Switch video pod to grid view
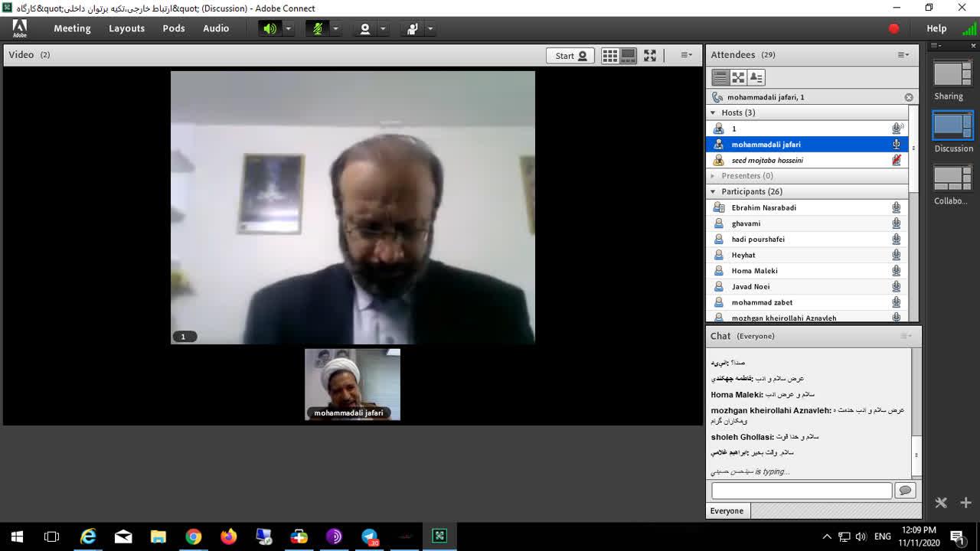The image size is (980, 551). 610,55
